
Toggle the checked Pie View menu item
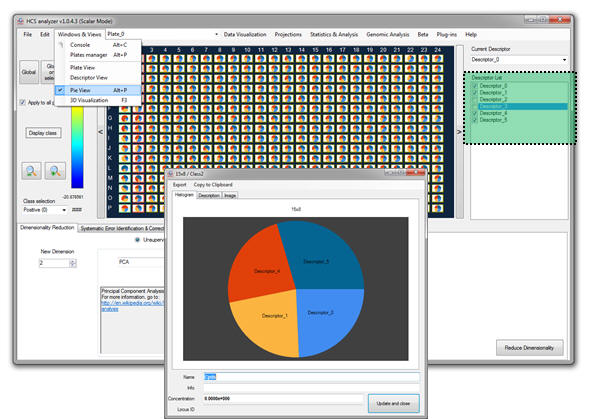pos(98,90)
